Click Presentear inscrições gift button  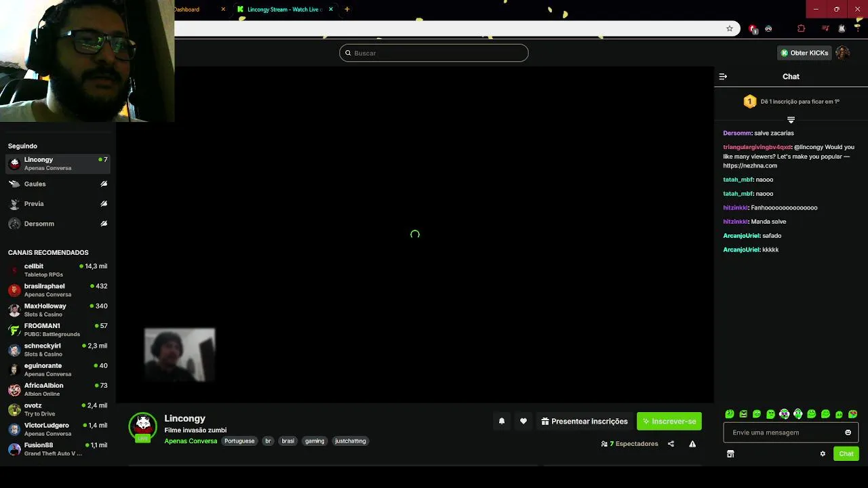(585, 422)
